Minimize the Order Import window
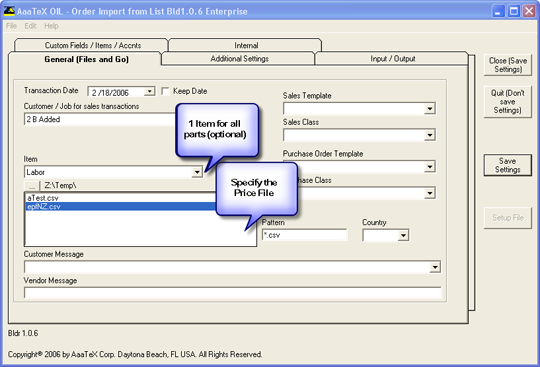The image size is (540, 367). coord(498,11)
